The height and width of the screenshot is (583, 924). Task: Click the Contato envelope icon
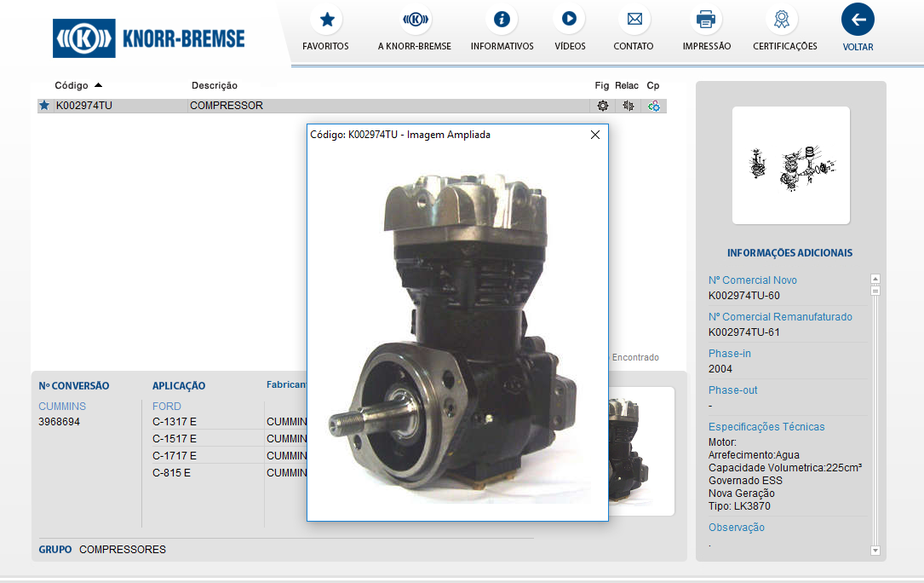coord(634,20)
